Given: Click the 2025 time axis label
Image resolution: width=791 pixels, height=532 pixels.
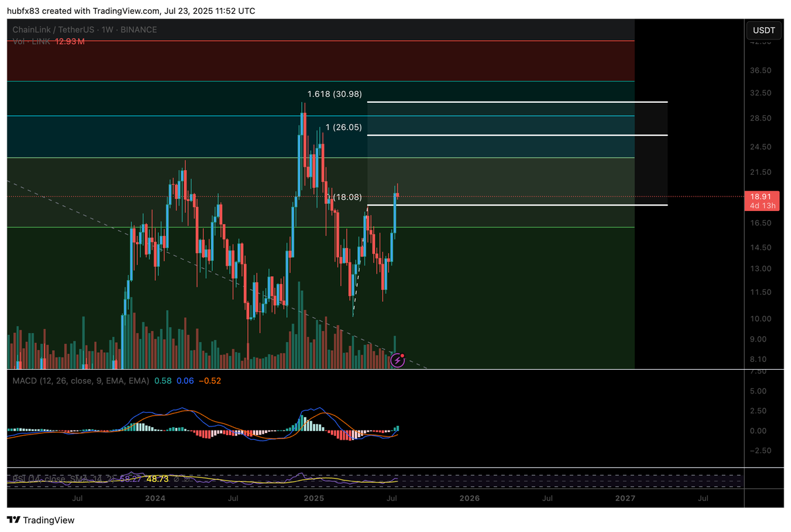Looking at the screenshot, I should [x=313, y=498].
